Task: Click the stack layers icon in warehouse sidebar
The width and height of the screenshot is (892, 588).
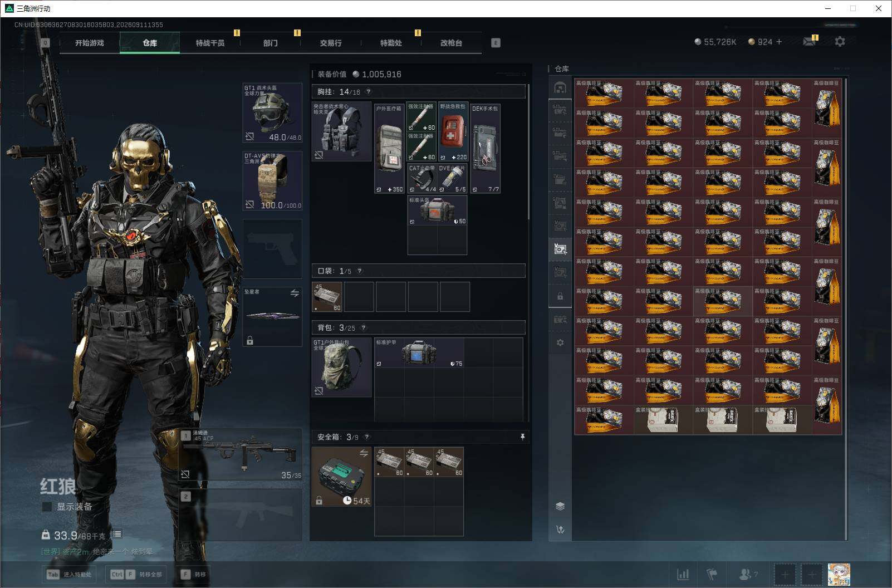Action: [x=560, y=506]
